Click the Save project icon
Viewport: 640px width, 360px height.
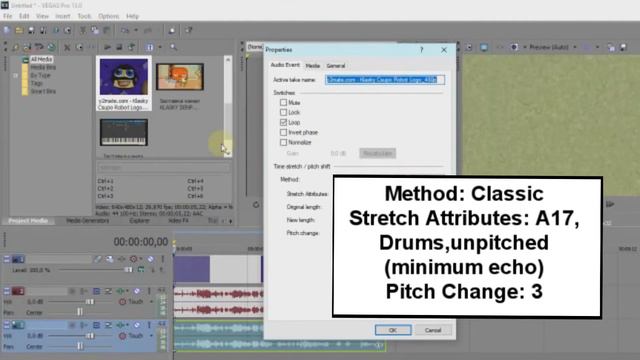(x=31, y=30)
